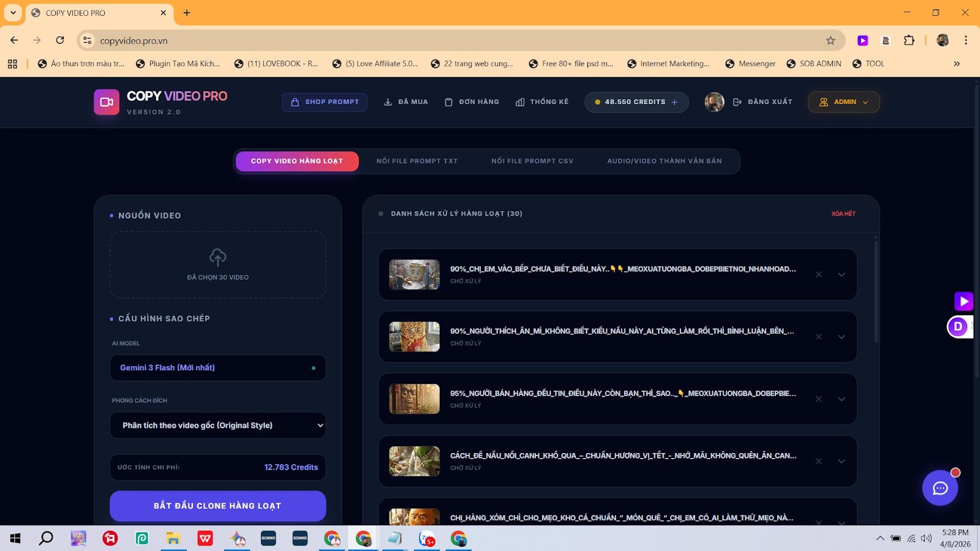Open the SOB ADMIN bookmark

tap(814, 64)
